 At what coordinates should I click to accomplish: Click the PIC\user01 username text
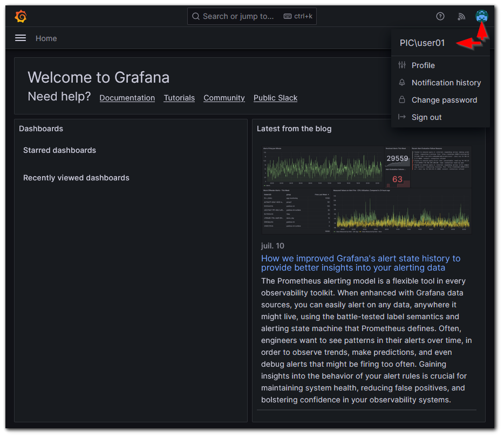tap(422, 43)
